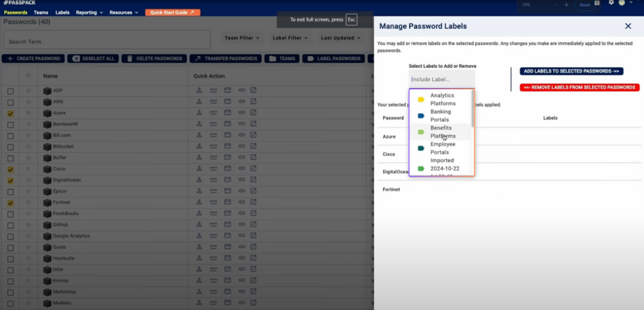Click the envelope icon in the Cisco row
Screen dimensions: 644x310
tap(228, 169)
